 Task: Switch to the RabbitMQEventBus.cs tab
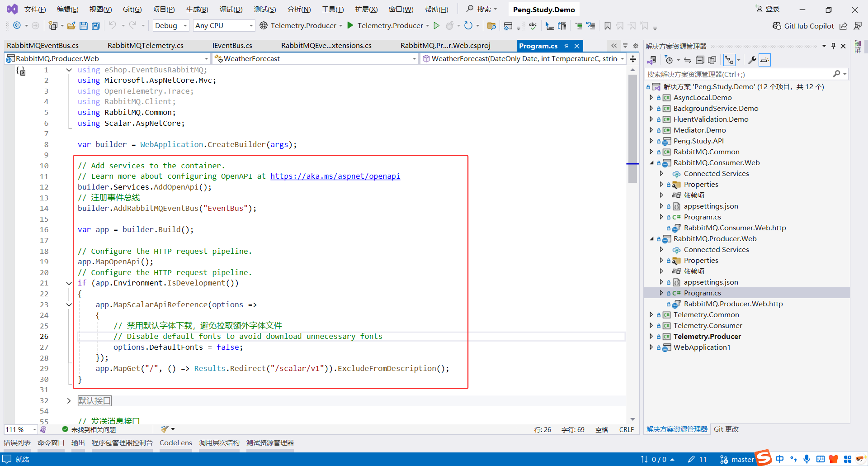(x=43, y=46)
